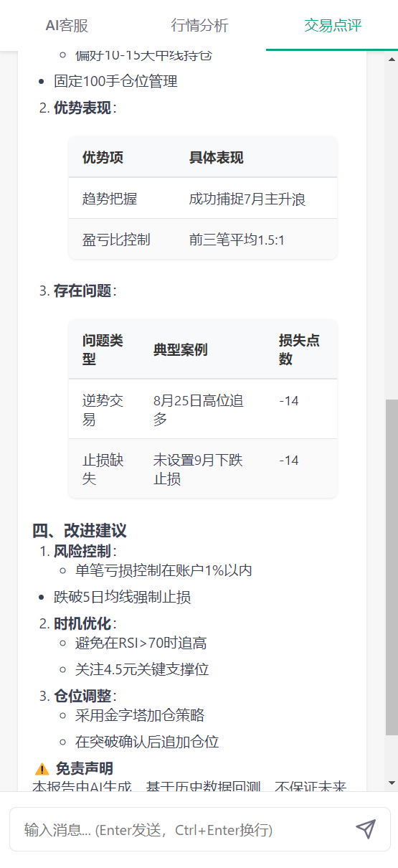Click the 风险控制 list item
Image resolution: width=398 pixels, height=868 pixels.
tap(85, 551)
